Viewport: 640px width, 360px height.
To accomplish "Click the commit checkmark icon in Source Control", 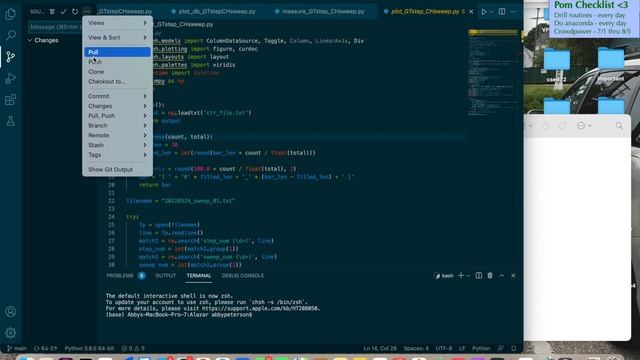I will [63, 11].
